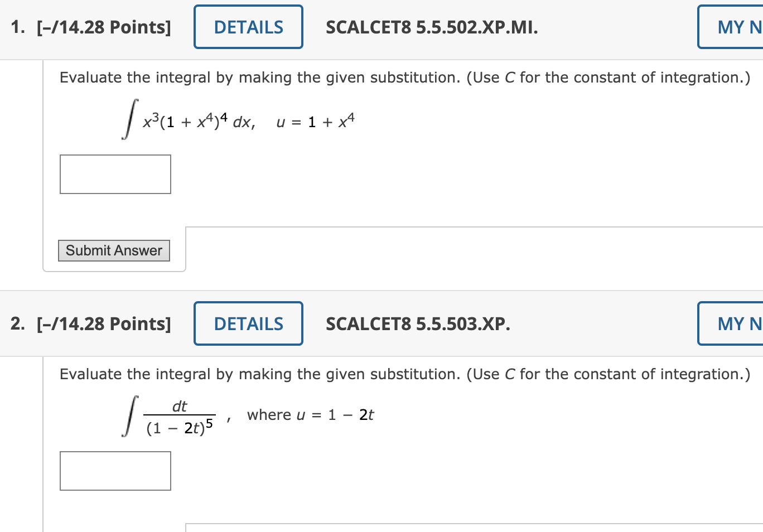Image resolution: width=763 pixels, height=532 pixels.
Task: Click the answer box for question 1
Action: click(x=115, y=174)
